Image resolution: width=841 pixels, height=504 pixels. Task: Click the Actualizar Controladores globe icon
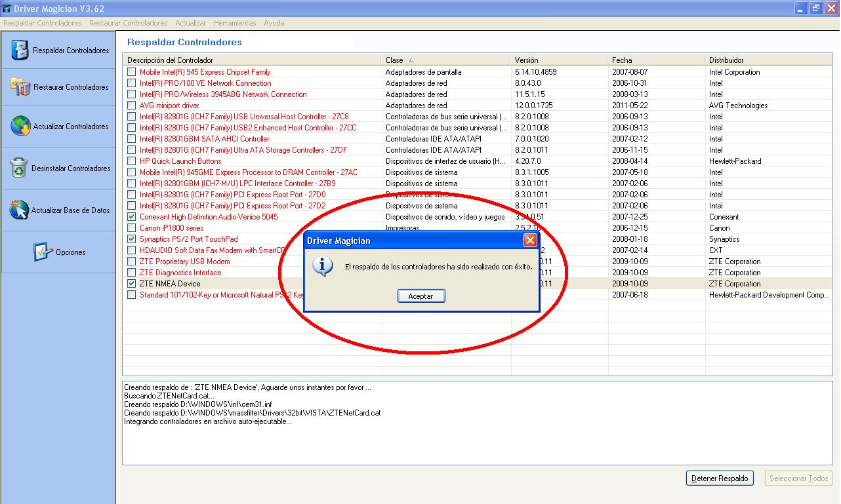tap(20, 126)
